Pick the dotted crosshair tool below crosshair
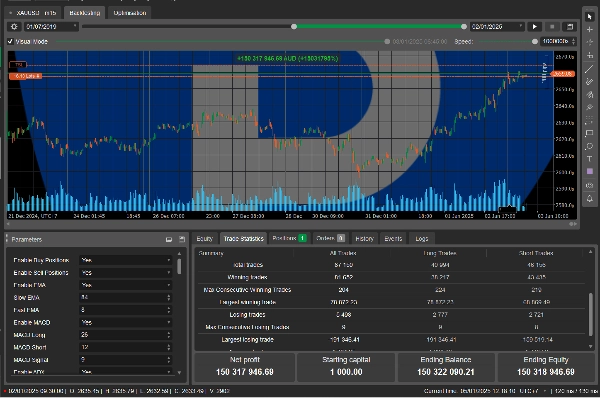The image size is (600, 398). click(x=590, y=42)
